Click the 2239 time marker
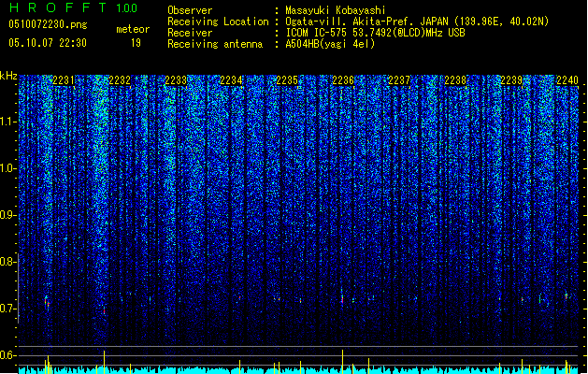 point(511,80)
